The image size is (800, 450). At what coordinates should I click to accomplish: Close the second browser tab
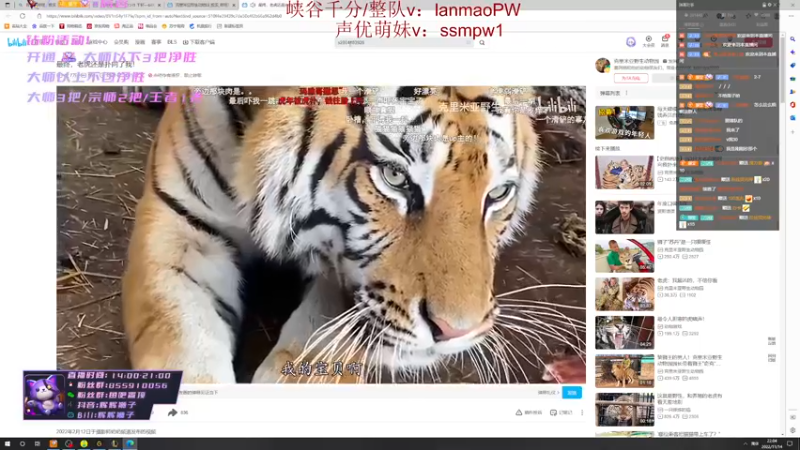[x=160, y=5]
